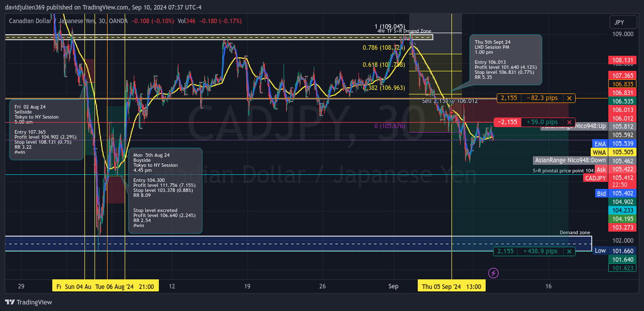Screen dimensions: 644x311
Task: Click the 0.618 Fibonacci level label
Action: (x=384, y=65)
